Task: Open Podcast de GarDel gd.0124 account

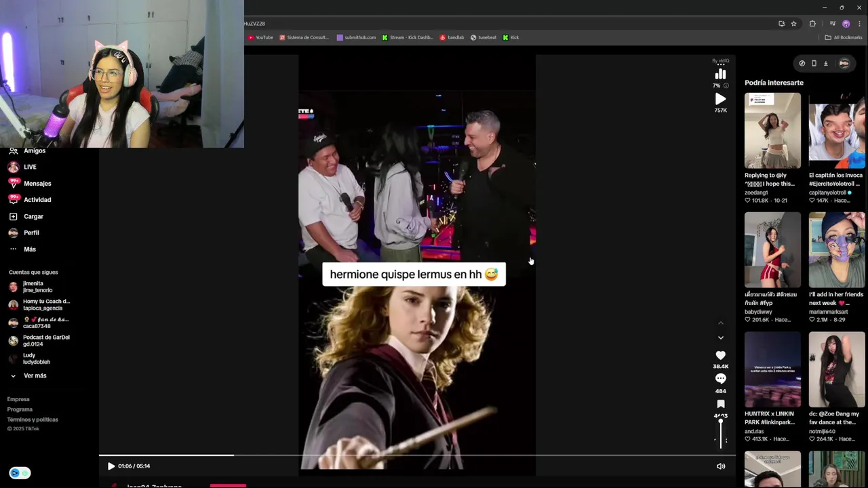Action: (x=39, y=340)
